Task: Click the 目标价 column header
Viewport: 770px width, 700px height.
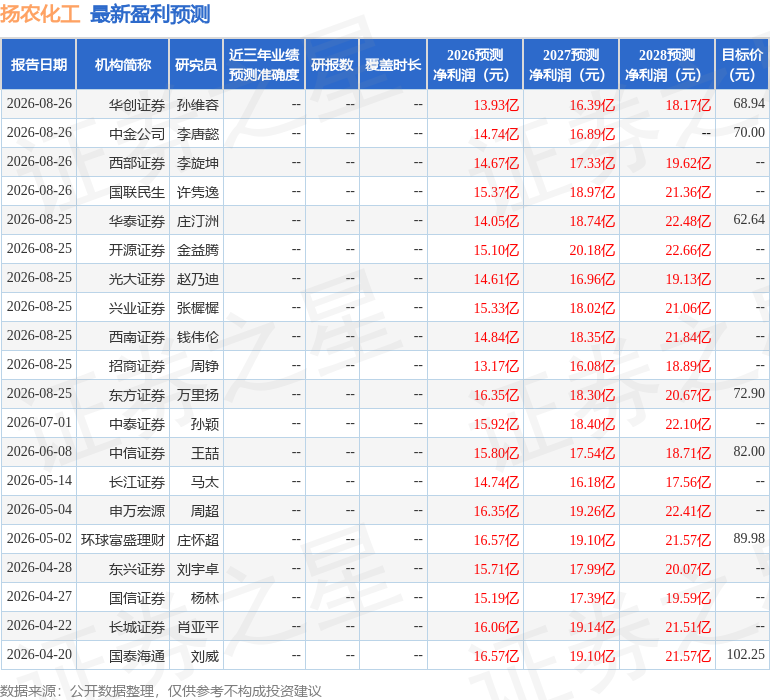Action: [x=742, y=64]
